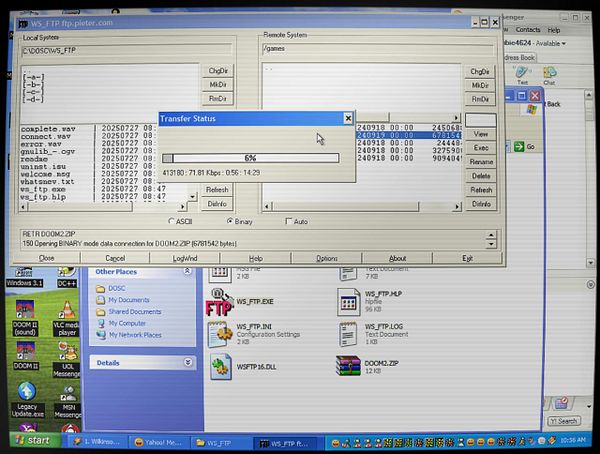
Task: Click the local list horizontal scrollbar
Action: coord(103,207)
